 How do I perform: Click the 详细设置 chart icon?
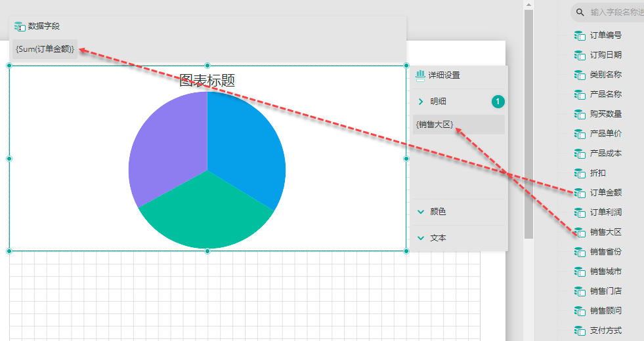coord(420,75)
